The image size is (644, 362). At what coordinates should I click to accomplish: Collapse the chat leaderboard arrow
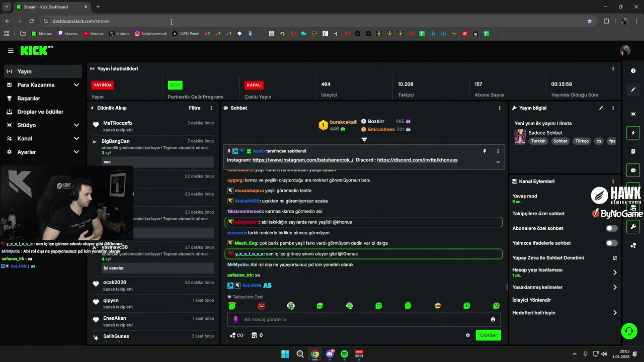pyautogui.click(x=364, y=139)
